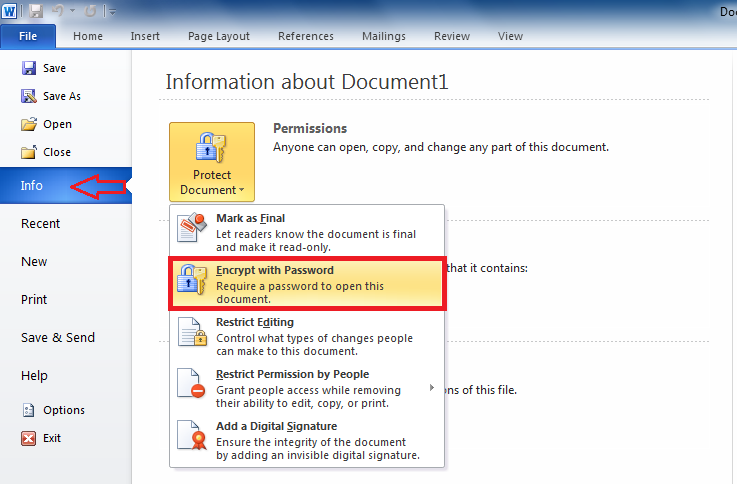
Task: Switch to the Page Layout ribbon tab
Action: pyautogui.click(x=218, y=36)
